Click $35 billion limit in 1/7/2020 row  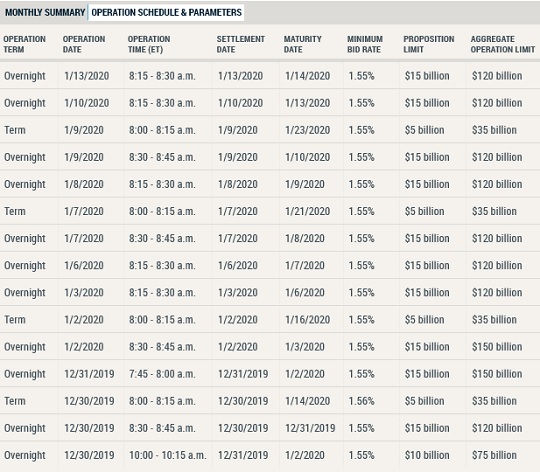(494, 211)
